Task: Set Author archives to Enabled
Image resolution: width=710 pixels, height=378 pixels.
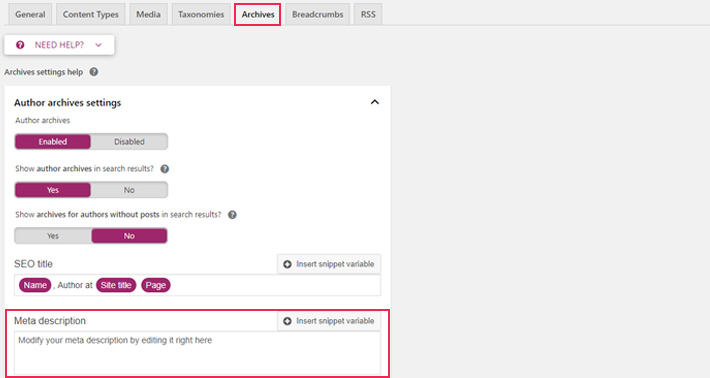Action: (x=53, y=142)
